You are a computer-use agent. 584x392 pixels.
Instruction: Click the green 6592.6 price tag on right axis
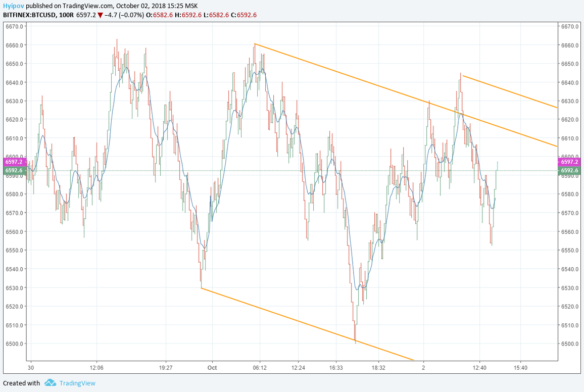569,171
